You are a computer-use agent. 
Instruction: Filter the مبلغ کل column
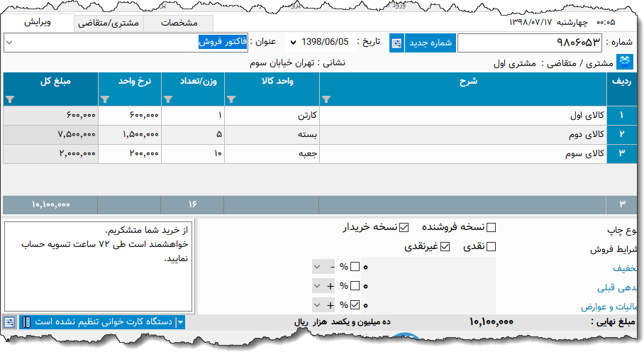[10, 99]
